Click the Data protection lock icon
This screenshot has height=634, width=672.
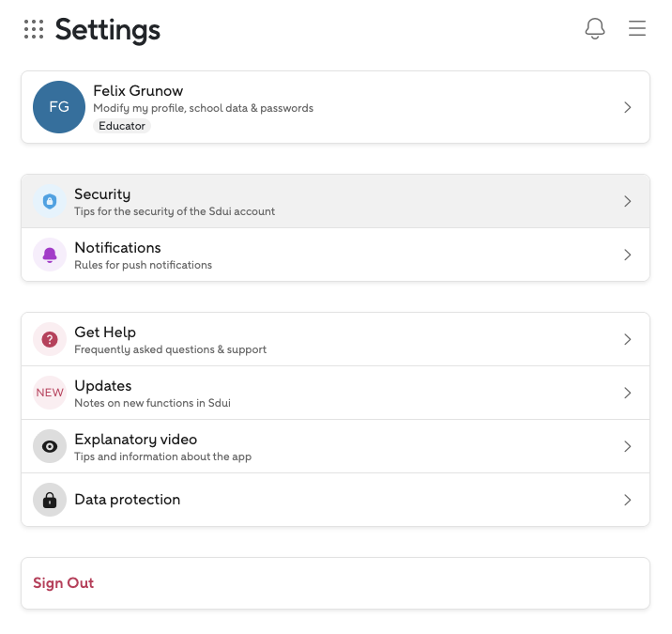pyautogui.click(x=50, y=500)
